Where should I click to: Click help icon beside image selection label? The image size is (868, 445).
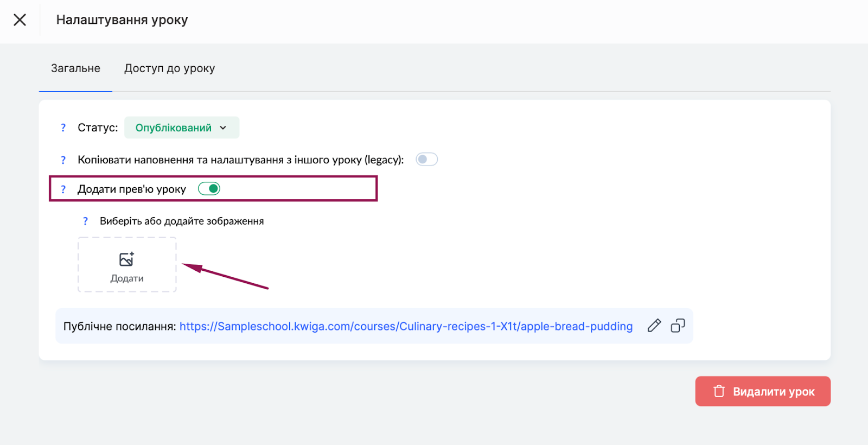click(x=85, y=221)
